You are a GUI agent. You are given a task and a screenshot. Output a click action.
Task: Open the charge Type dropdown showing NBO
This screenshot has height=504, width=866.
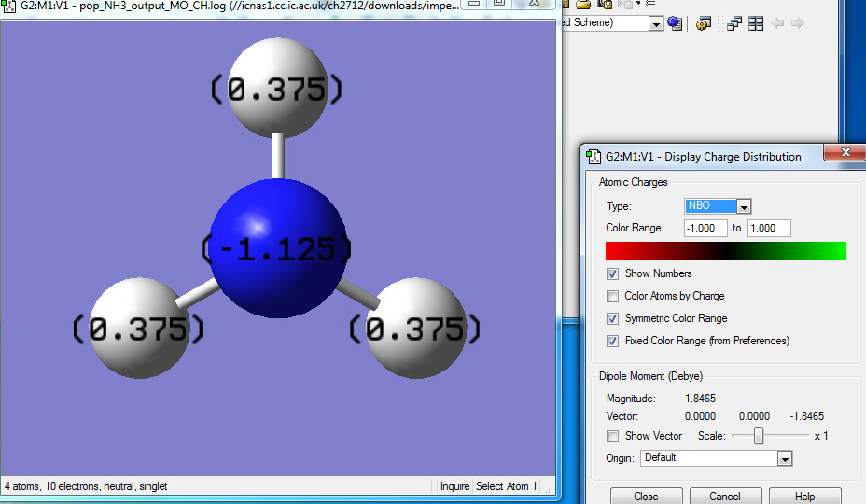coord(744,206)
